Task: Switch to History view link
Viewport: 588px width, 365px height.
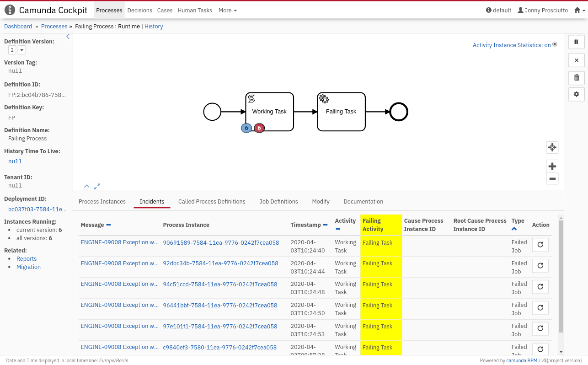Action: pos(154,26)
